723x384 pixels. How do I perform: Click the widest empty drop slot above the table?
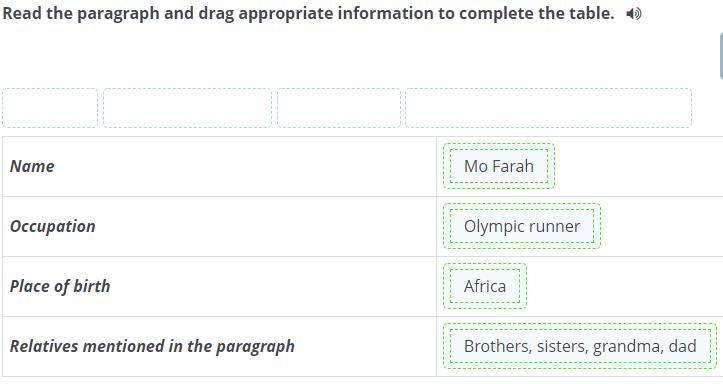[549, 108]
